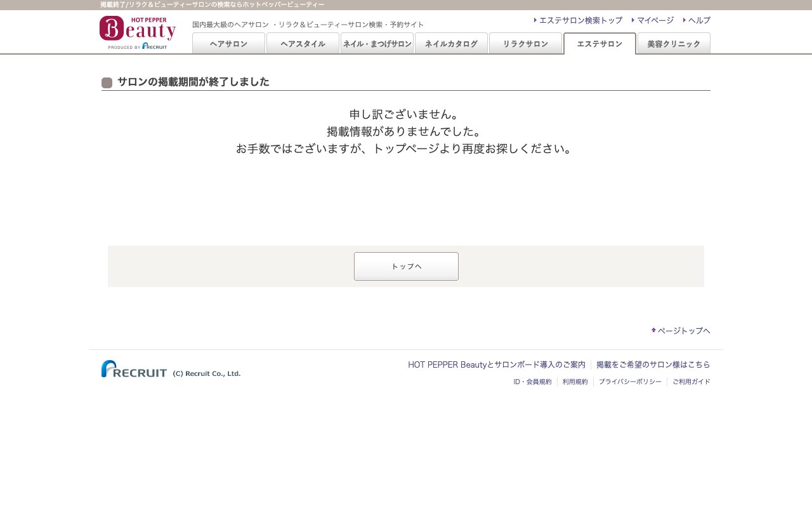Switch to the ヘアサロン tab
Viewport: 812px width, 508px height.
coord(228,43)
